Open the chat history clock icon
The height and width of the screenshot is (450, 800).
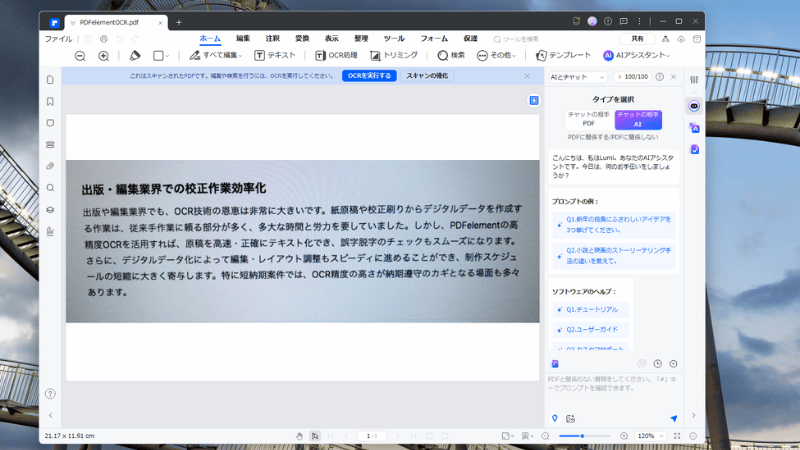[x=658, y=364]
